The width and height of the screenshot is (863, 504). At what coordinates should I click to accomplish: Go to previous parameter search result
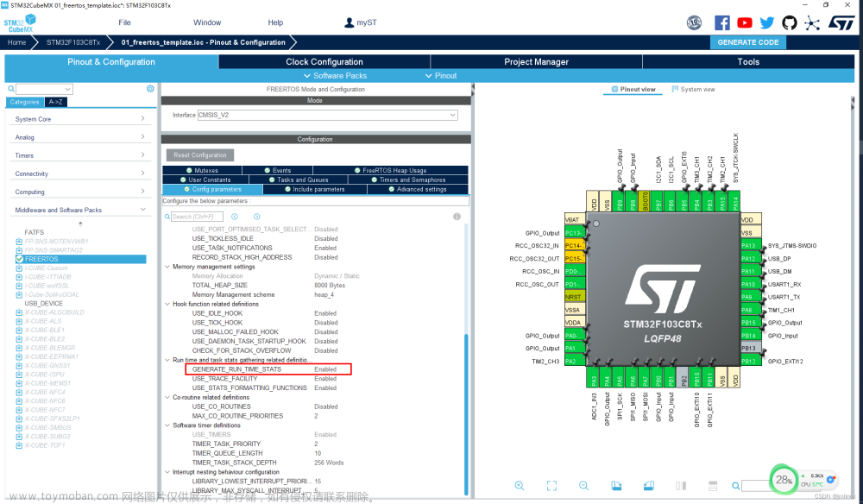[235, 217]
